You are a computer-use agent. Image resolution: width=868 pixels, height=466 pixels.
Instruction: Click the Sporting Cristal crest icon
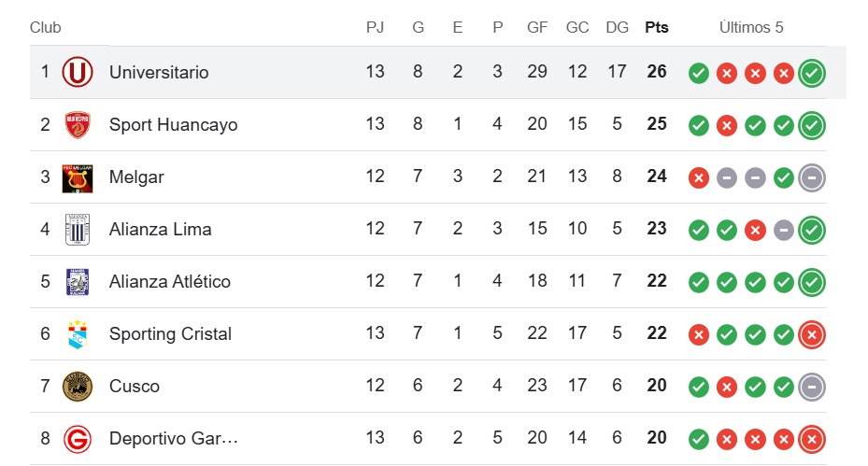77,333
